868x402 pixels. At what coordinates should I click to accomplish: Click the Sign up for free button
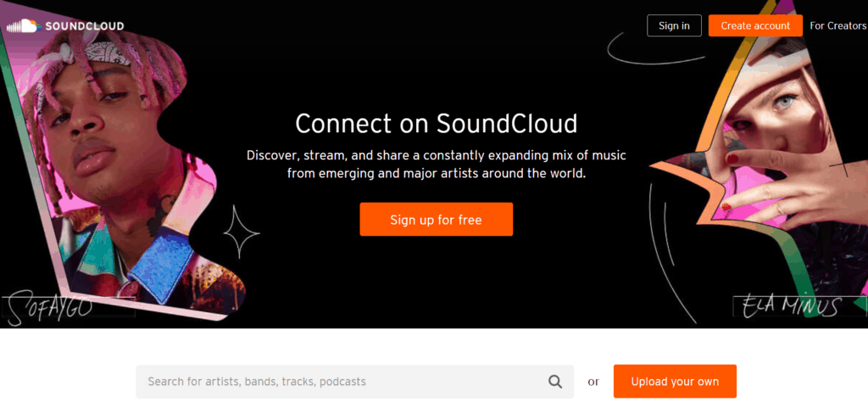[x=437, y=220]
